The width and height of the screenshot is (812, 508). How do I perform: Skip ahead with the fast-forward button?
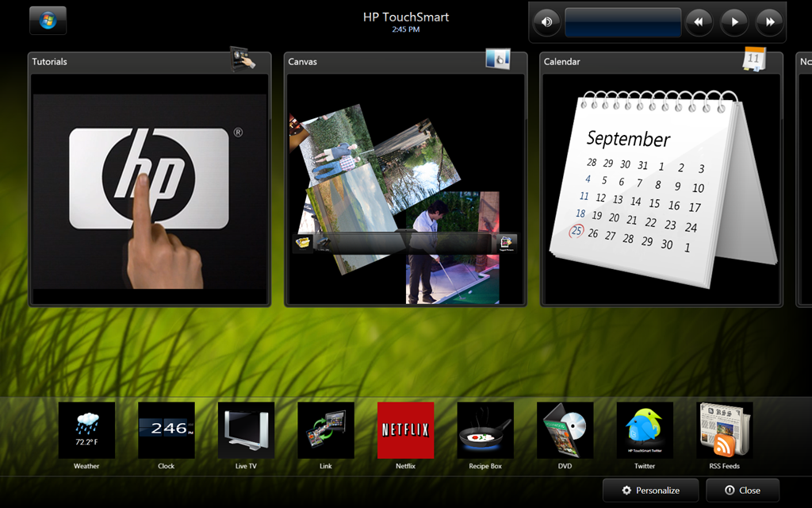point(769,22)
